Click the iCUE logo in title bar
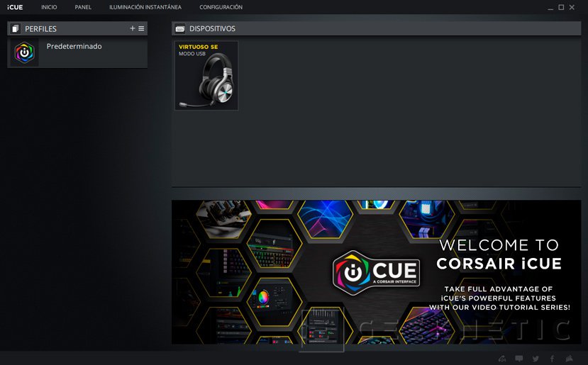588x365 pixels. coord(15,7)
